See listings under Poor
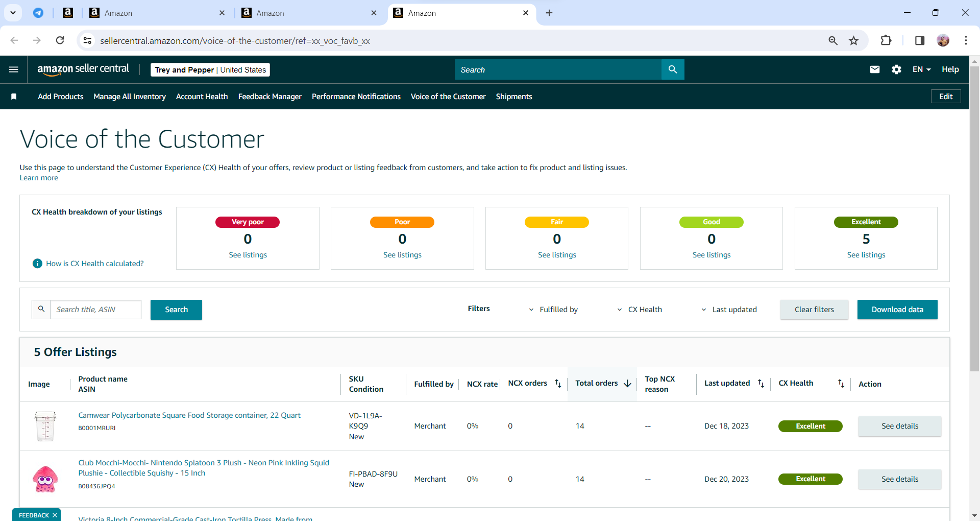The height and width of the screenshot is (521, 980). [402, 255]
